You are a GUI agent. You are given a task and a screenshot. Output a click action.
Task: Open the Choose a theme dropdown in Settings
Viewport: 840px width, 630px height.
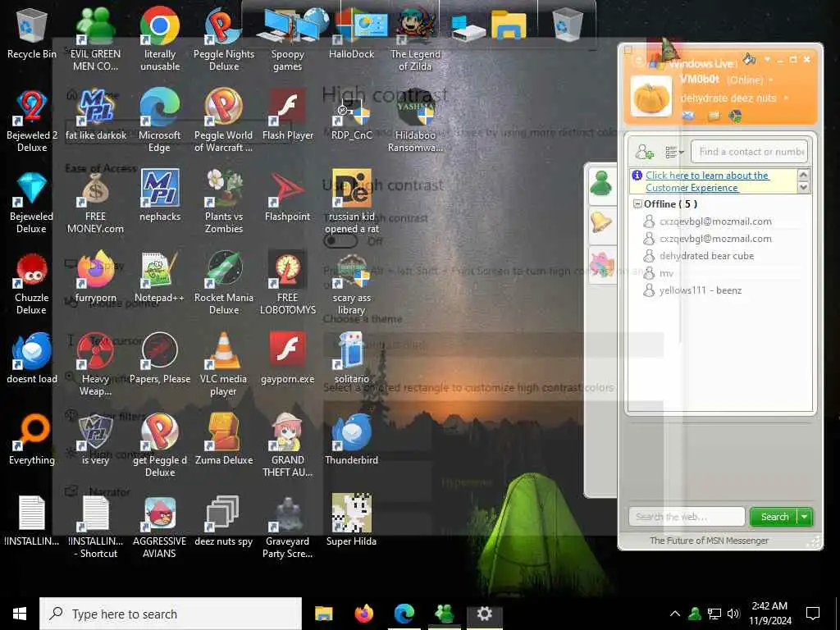point(493,345)
